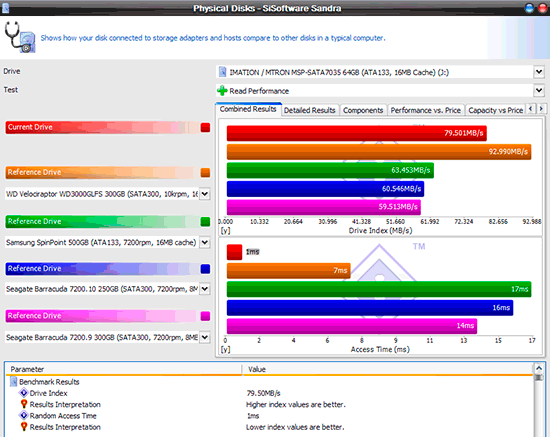The image size is (550, 437).
Task: Click the blue Reference Drive banner
Action: [x=102, y=269]
